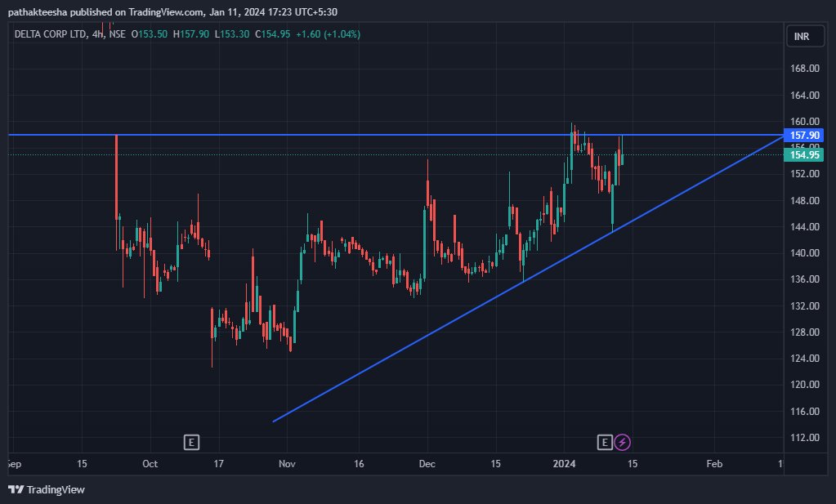Image resolution: width=836 pixels, height=504 pixels.
Task: Select the 157.90 horizontal line price label
Action: 804,136
